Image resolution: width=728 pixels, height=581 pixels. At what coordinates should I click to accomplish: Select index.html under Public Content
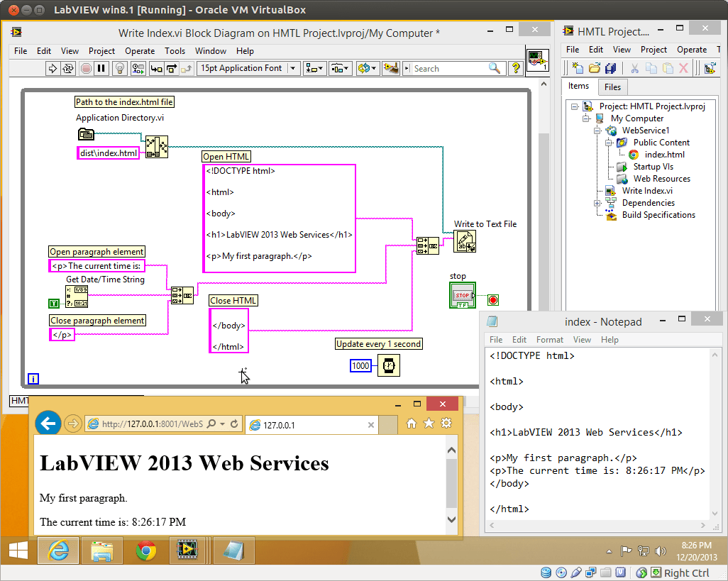tap(663, 154)
